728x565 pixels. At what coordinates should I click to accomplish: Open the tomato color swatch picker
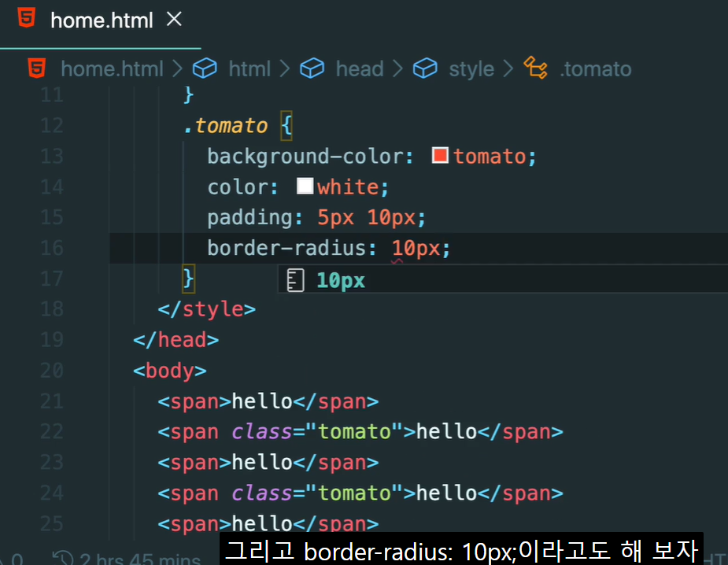pos(440,156)
